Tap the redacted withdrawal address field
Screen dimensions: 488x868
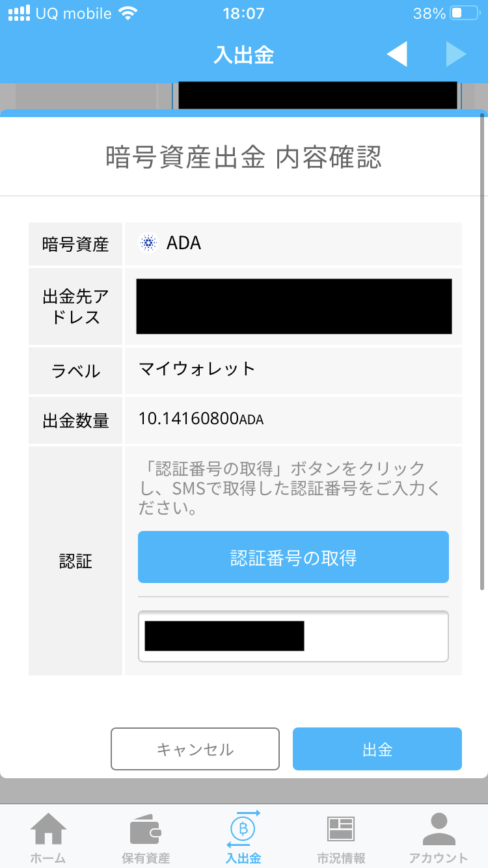click(x=293, y=306)
